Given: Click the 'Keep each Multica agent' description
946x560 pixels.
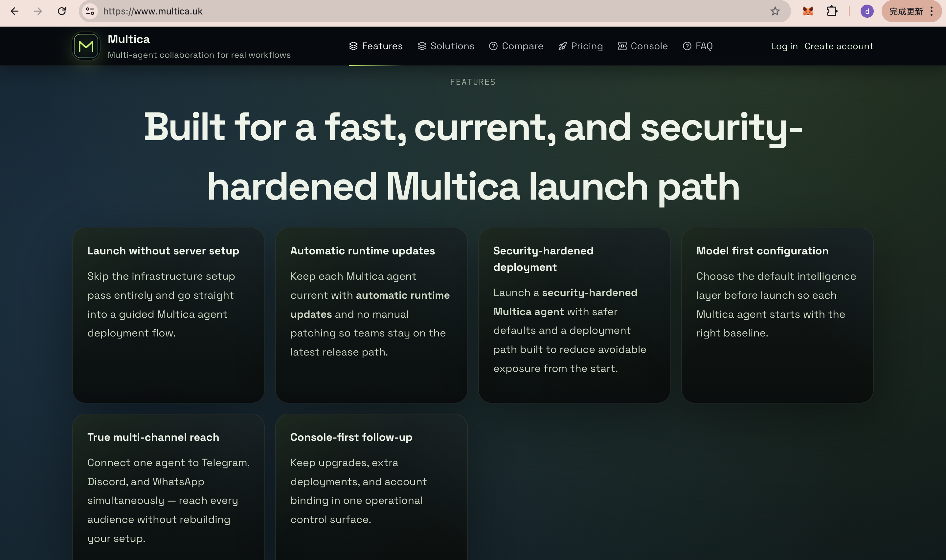Looking at the screenshot, I should click(370, 314).
